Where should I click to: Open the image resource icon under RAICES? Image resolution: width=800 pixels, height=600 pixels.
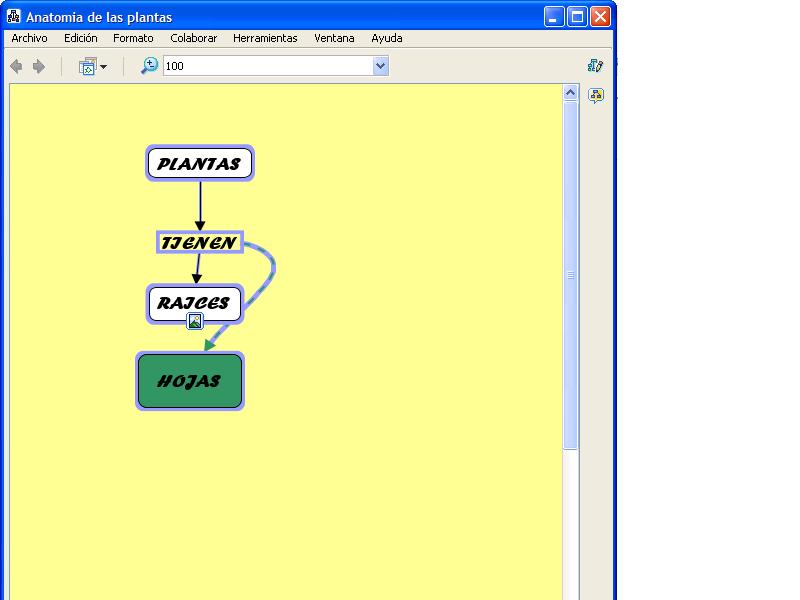click(x=195, y=321)
